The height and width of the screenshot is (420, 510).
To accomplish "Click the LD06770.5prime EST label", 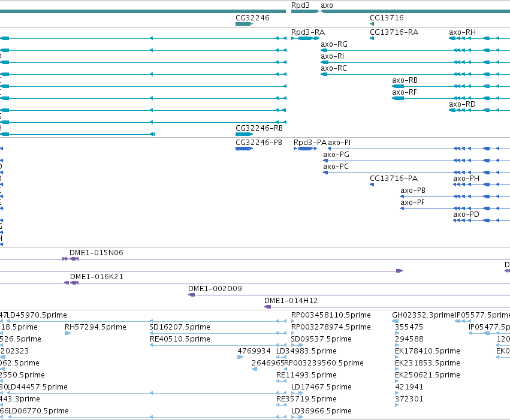I will tap(38, 411).
